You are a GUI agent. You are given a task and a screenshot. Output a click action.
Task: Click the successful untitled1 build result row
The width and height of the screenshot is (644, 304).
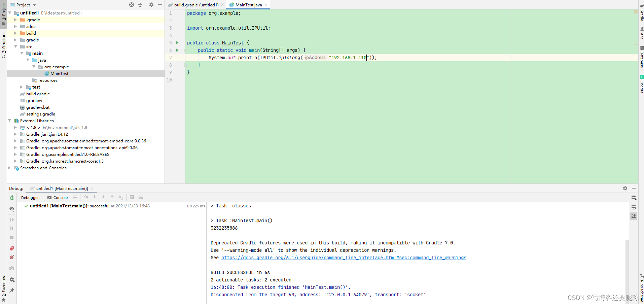tap(112, 206)
